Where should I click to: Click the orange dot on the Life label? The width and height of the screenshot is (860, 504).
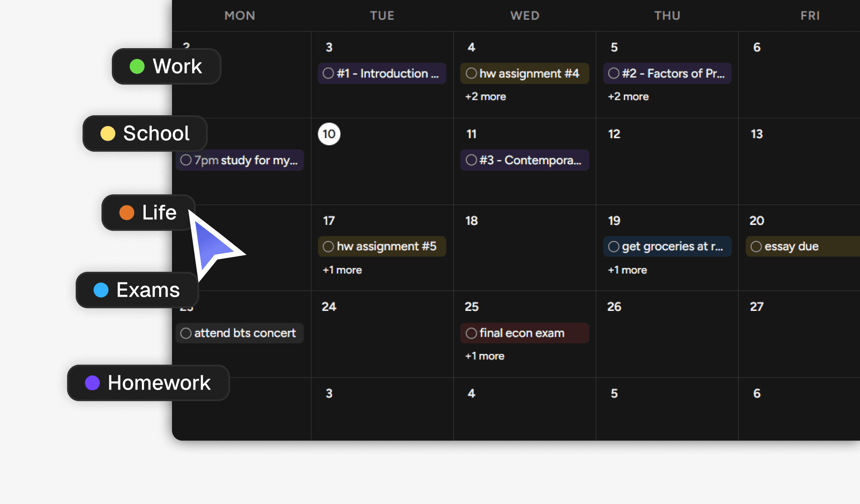(127, 212)
